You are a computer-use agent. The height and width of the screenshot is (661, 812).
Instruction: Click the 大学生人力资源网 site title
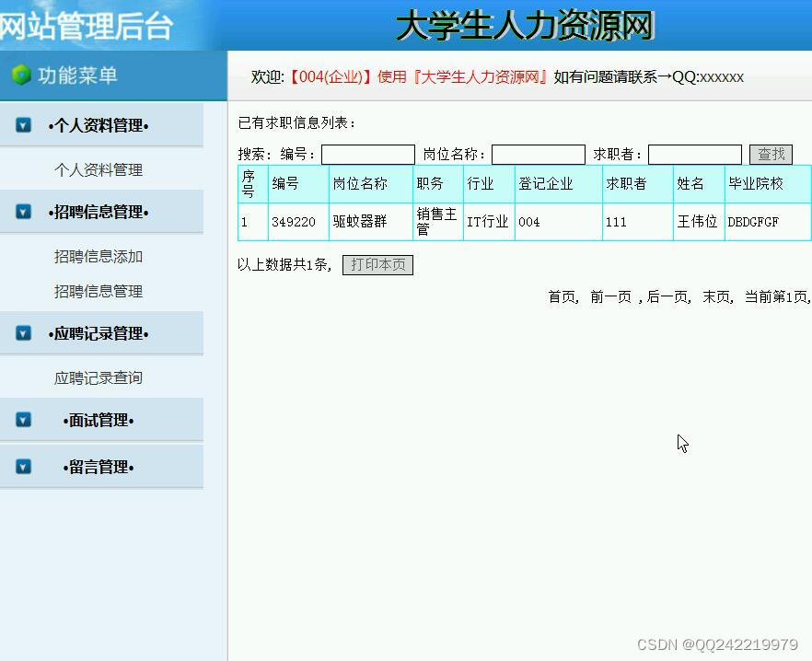click(525, 25)
